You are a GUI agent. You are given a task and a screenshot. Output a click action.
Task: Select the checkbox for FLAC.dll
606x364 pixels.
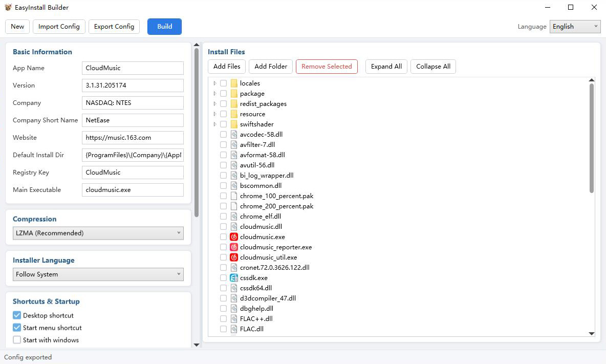[x=223, y=329]
